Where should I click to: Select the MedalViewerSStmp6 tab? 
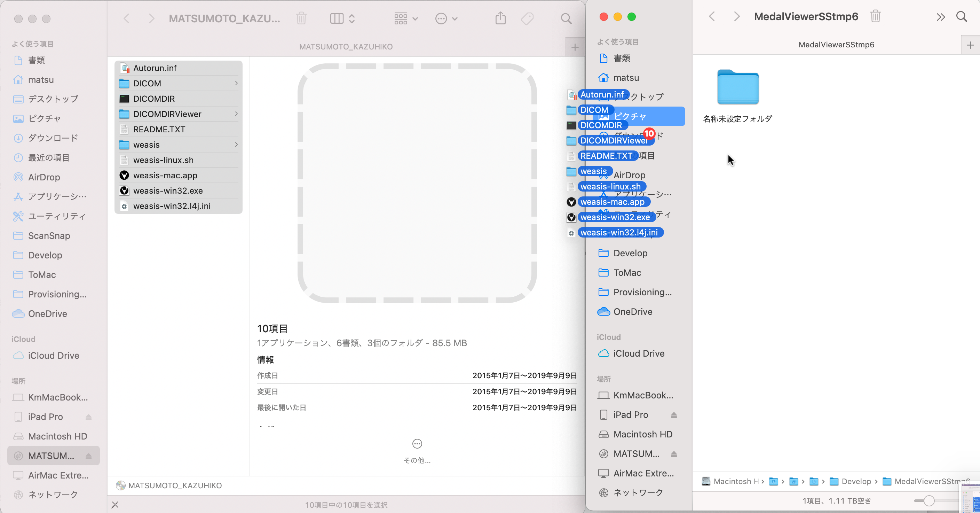[836, 45]
